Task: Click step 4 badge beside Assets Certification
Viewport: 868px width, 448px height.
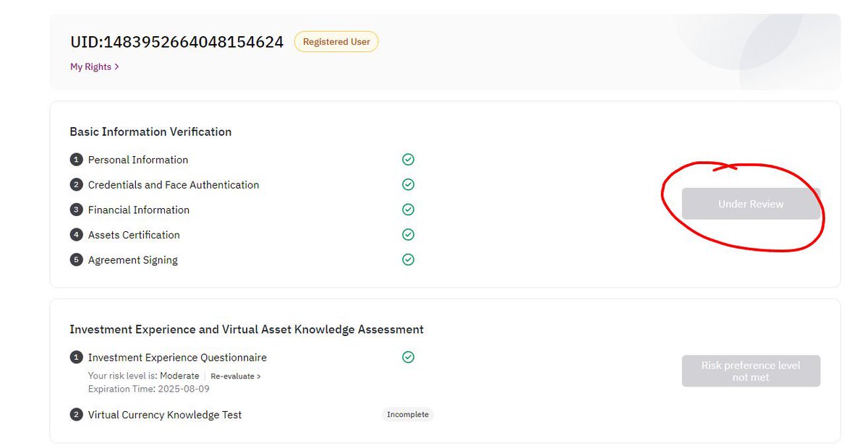Action: tap(76, 235)
